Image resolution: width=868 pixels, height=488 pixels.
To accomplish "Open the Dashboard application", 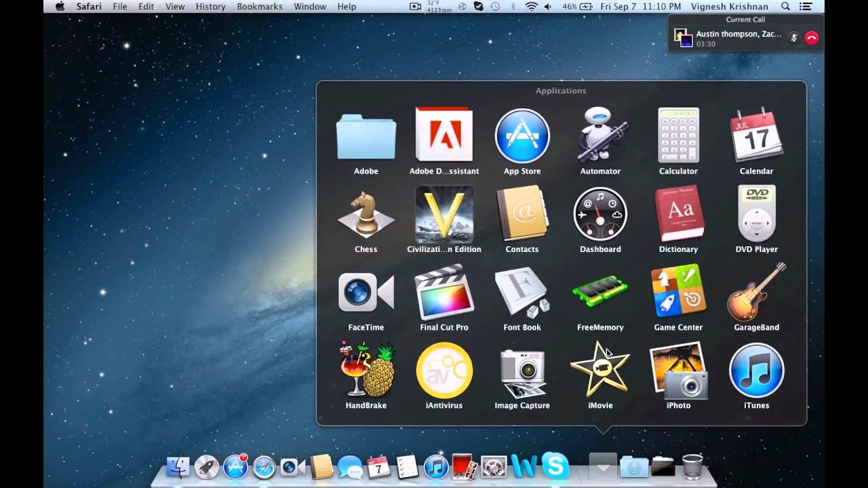I will (x=600, y=213).
